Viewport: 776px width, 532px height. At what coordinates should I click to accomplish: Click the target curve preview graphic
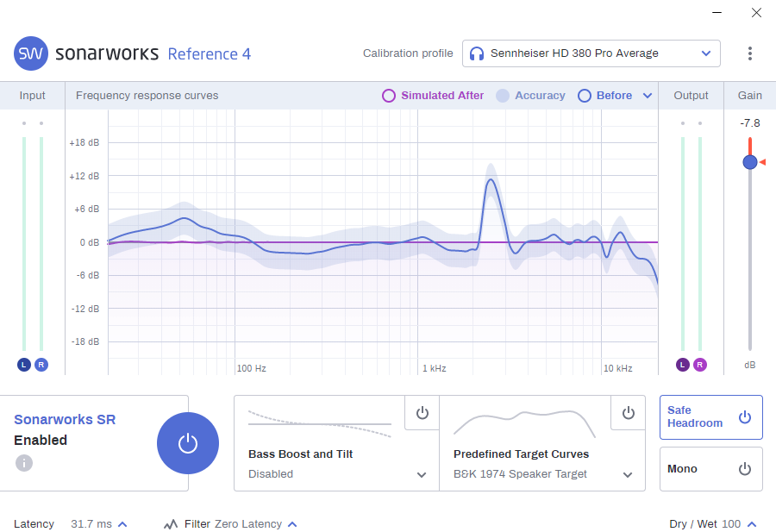[x=524, y=423]
